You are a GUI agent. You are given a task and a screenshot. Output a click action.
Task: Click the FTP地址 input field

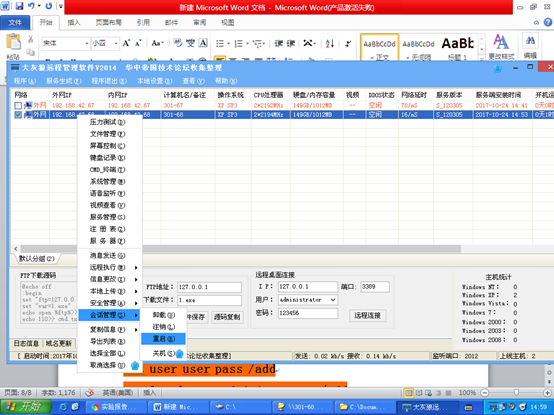coord(209,287)
